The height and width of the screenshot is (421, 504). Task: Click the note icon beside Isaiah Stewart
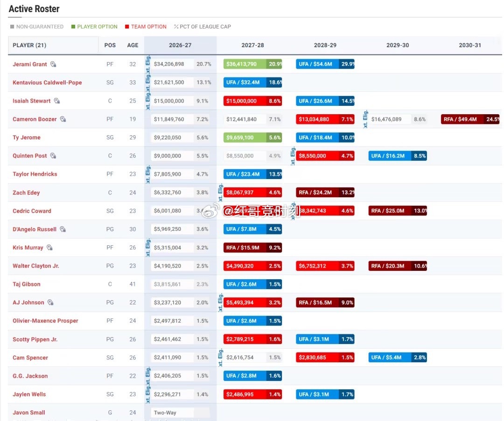tap(57, 101)
